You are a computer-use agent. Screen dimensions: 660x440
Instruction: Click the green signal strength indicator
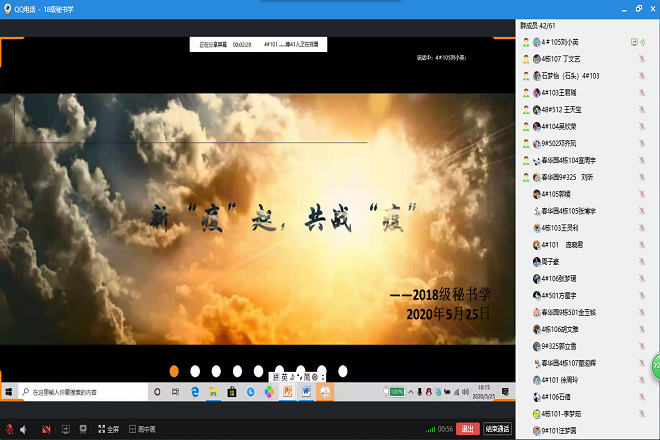tap(430, 429)
